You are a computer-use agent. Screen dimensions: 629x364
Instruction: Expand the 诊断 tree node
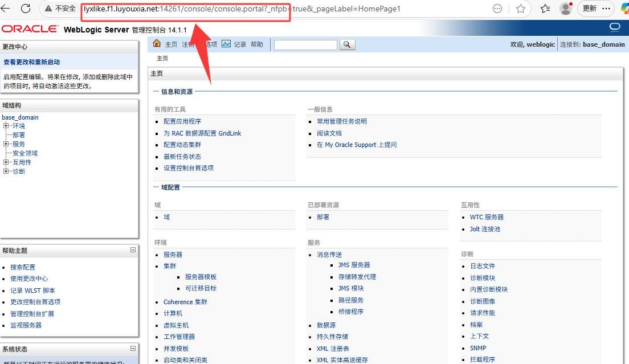click(6, 171)
